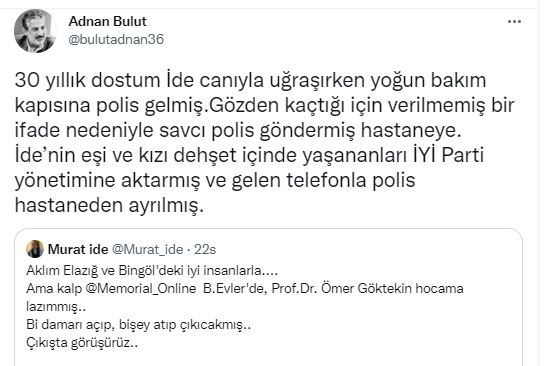
Task: Select the phrase 'yoğun bakım' in first line
Action: 428,81
